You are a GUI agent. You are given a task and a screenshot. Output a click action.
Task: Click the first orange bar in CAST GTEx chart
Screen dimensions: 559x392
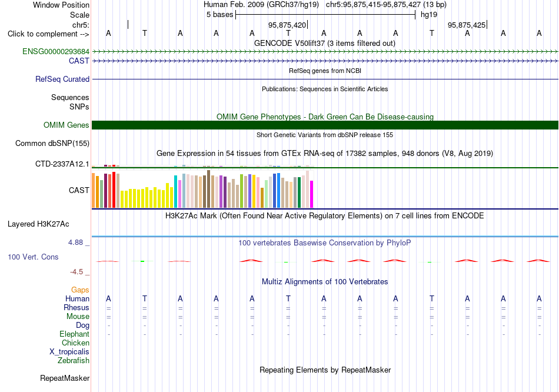click(94, 190)
